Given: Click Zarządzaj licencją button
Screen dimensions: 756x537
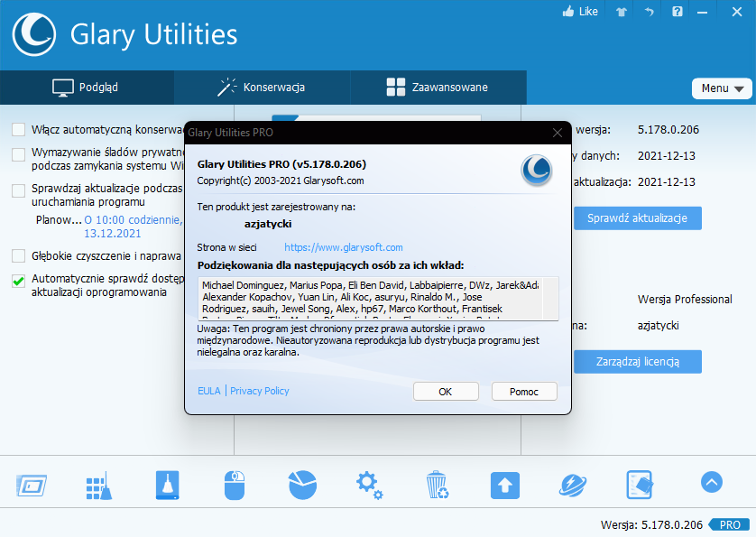Looking at the screenshot, I should (638, 361).
